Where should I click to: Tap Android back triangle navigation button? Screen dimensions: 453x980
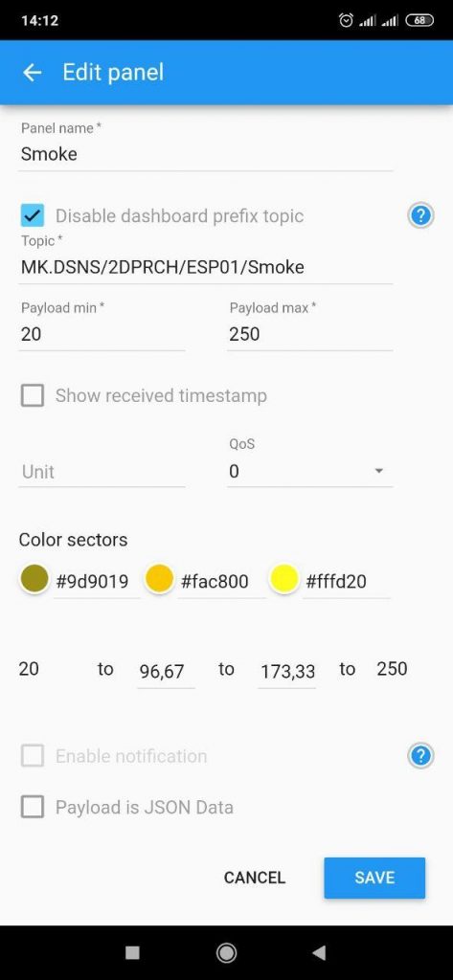(x=319, y=952)
